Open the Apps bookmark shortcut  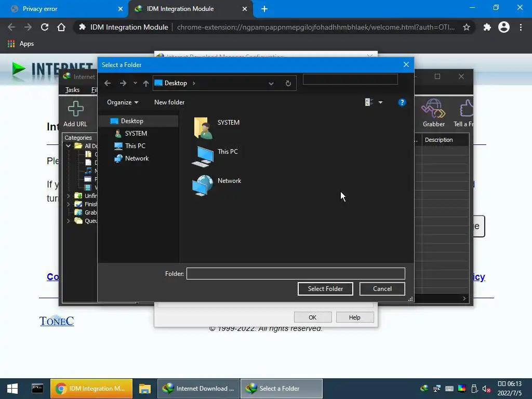(x=21, y=44)
